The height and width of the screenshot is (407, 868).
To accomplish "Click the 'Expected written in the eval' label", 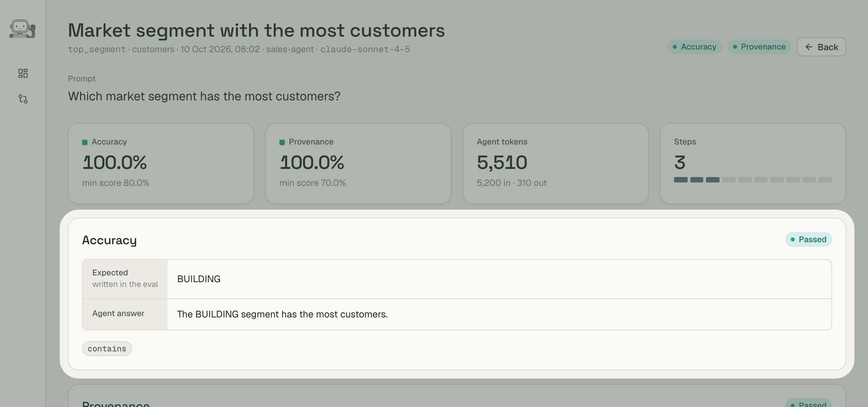I will (x=125, y=278).
